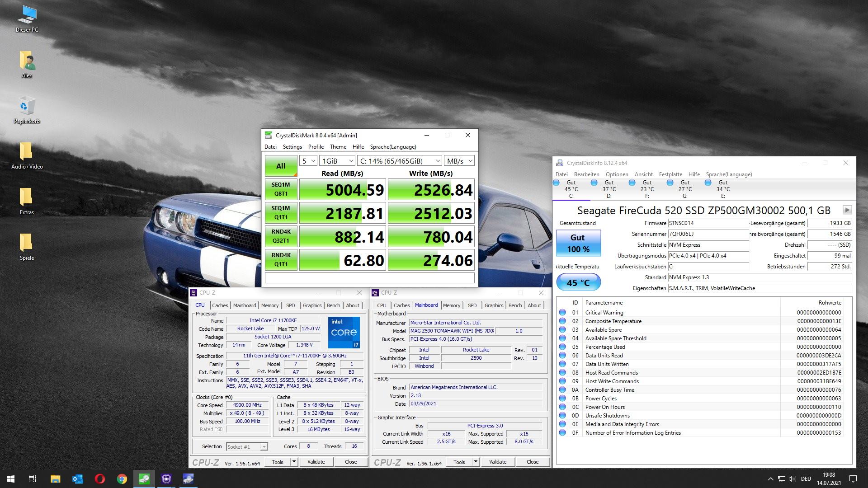Open the Extras desktop folder
Screen dimensions: 868x488
pyautogui.click(x=27, y=201)
